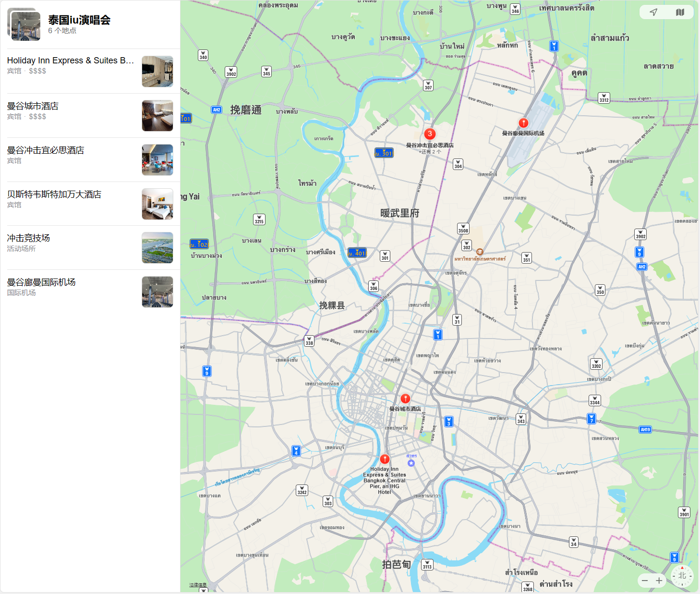Click the 曼谷廊曼国际机场 map label

pyautogui.click(x=523, y=133)
